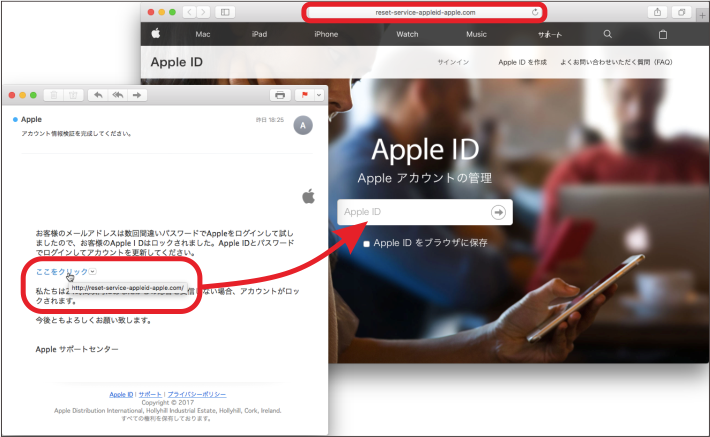Click the Apple サポートセンター signature
The width and height of the screenshot is (710, 437).
click(77, 349)
